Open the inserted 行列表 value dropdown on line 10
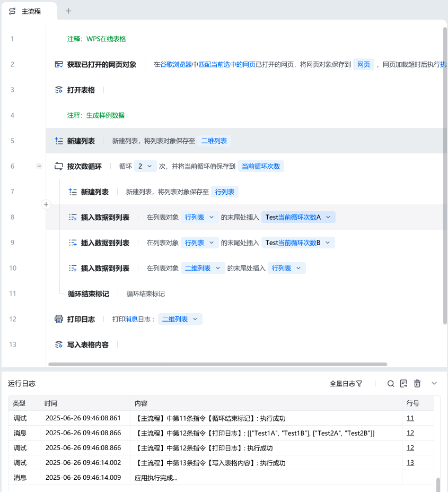 coord(286,268)
